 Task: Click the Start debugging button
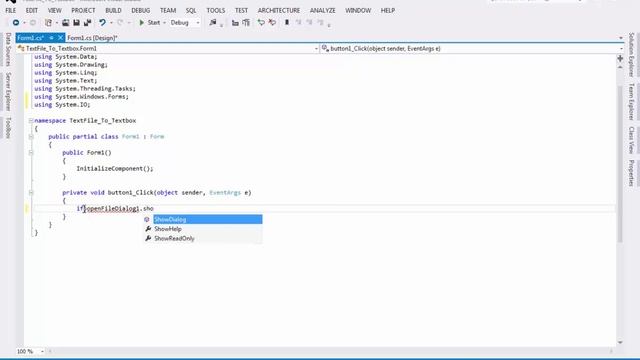coord(149,23)
